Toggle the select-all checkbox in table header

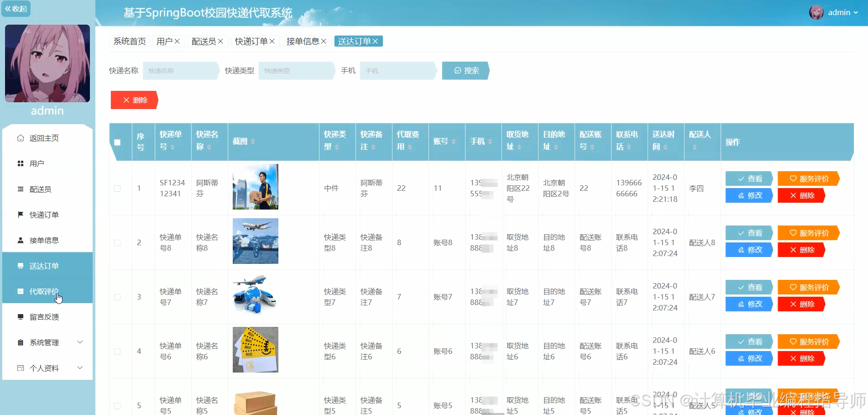(118, 142)
